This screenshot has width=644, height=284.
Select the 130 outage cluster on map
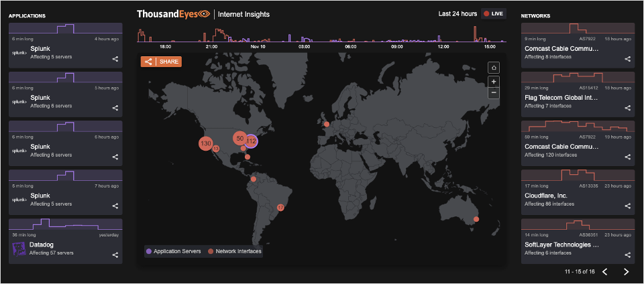tap(205, 143)
